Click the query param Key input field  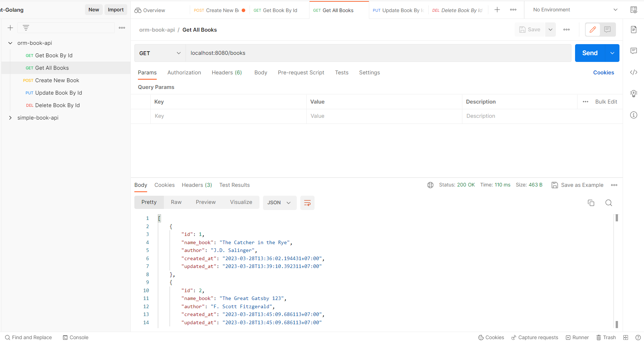point(229,116)
